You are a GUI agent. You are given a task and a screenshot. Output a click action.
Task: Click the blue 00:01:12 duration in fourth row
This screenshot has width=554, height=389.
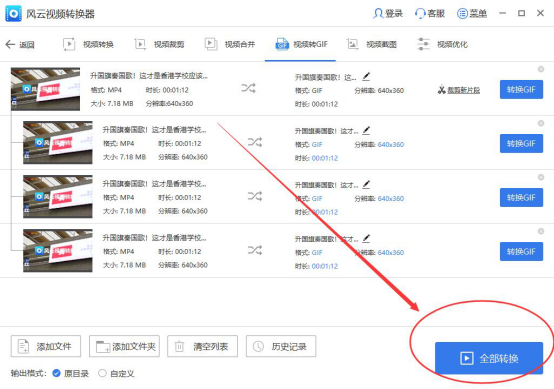pyautogui.click(x=325, y=266)
